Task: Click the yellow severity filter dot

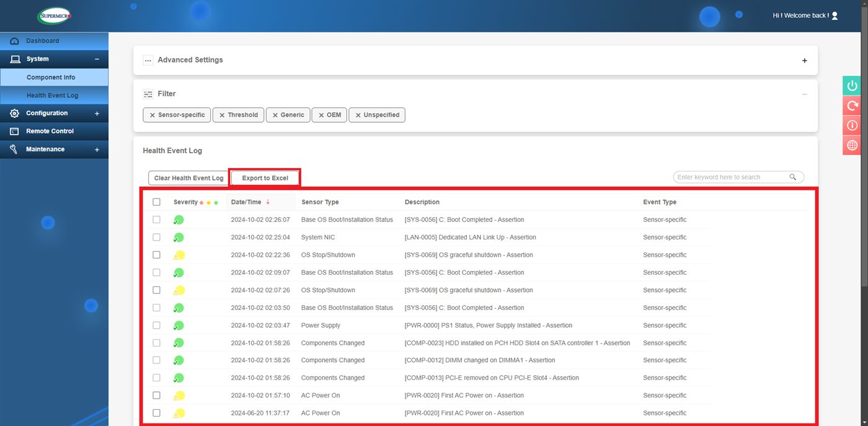Action: pos(209,203)
